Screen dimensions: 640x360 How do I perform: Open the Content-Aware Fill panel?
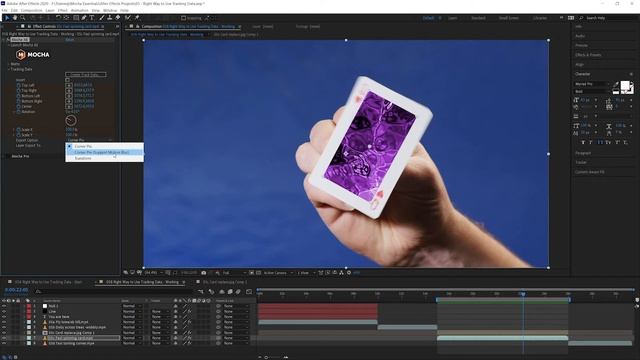[x=589, y=172]
